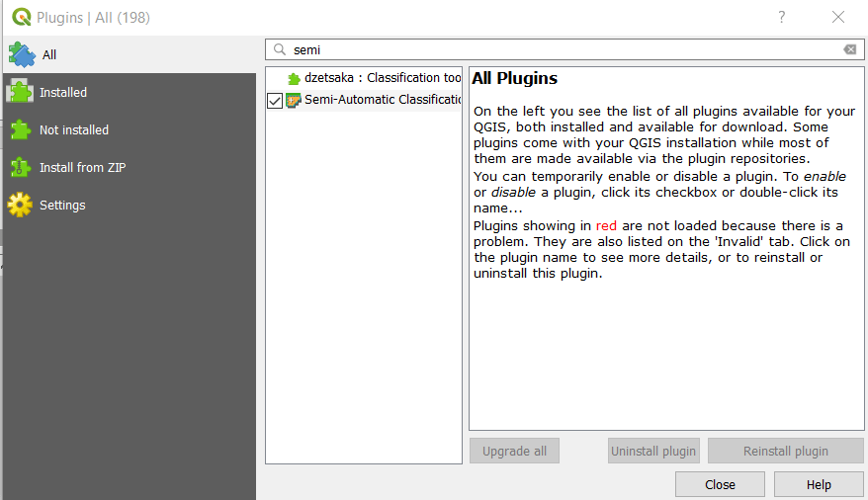Open Help for the plugin manager
The image size is (868, 500).
pos(819,485)
